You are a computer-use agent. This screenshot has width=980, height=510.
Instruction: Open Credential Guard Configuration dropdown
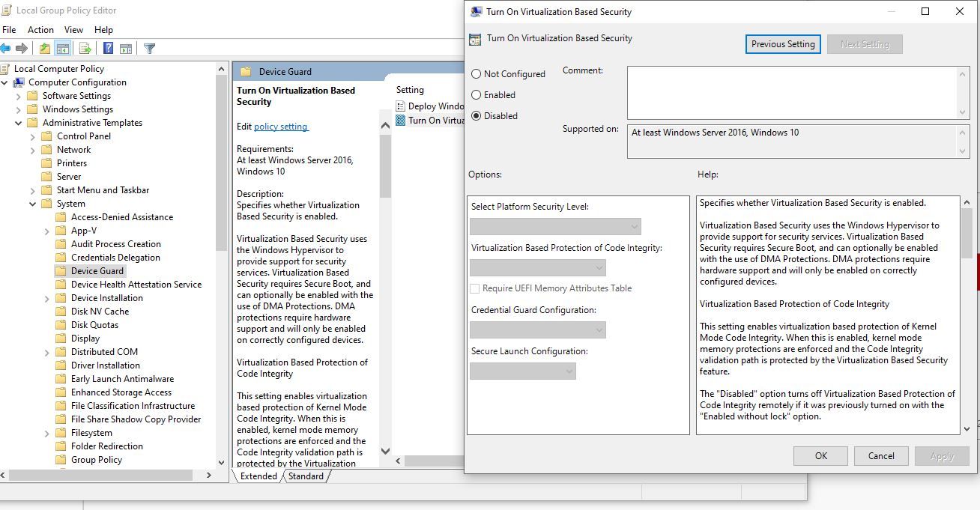(538, 330)
